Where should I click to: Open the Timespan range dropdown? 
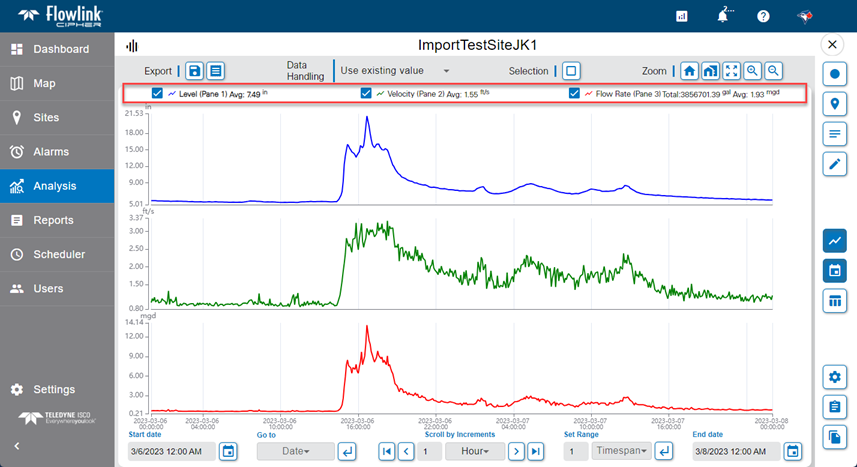622,451
